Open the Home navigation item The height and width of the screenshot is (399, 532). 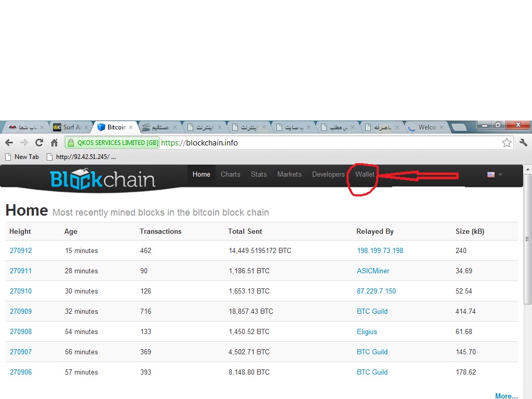coord(201,175)
